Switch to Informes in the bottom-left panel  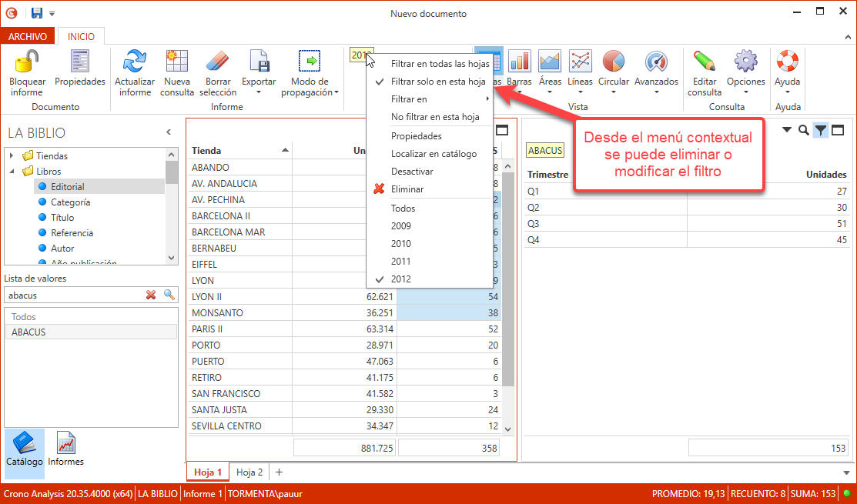tap(65, 449)
